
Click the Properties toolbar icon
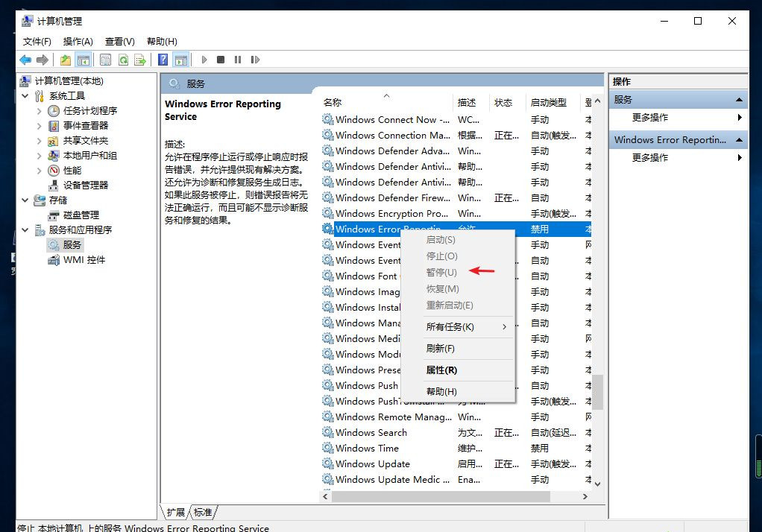(104, 60)
